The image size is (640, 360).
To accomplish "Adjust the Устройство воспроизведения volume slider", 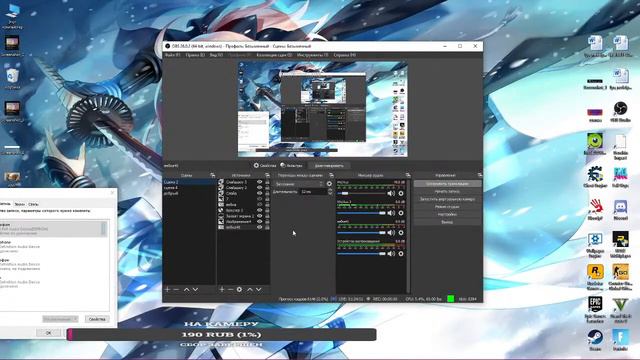I will (x=361, y=253).
